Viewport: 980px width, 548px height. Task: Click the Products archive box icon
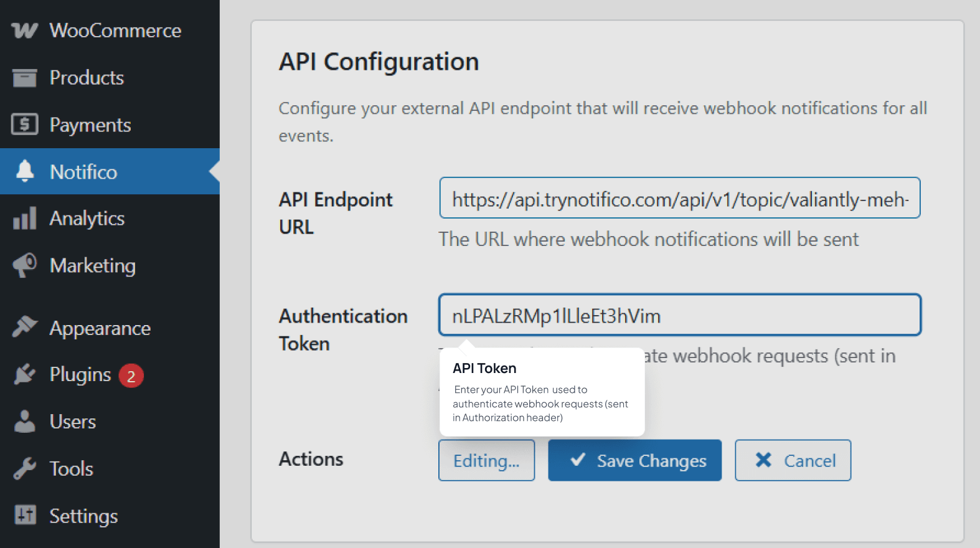[x=24, y=78]
